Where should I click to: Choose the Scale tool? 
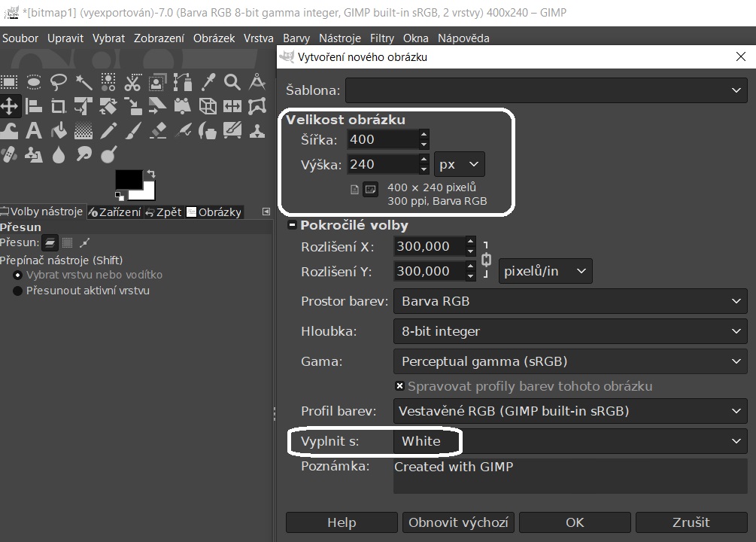132,106
